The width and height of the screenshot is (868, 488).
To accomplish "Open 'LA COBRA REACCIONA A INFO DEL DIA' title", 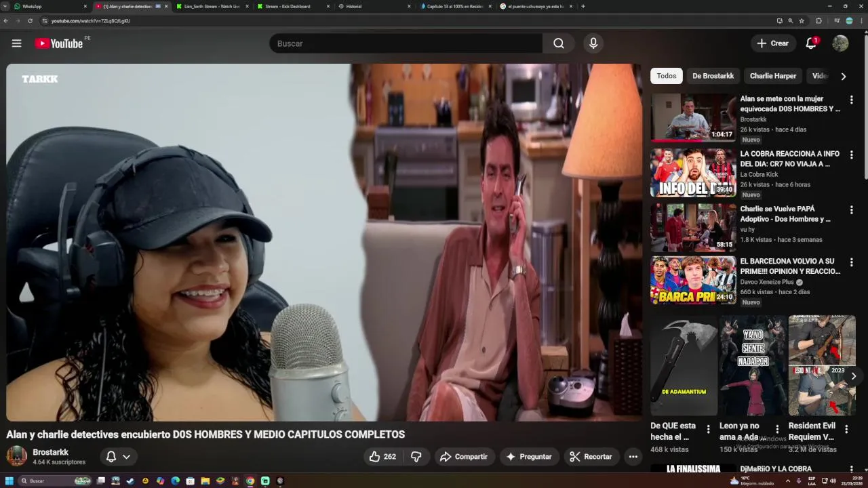I will click(790, 159).
